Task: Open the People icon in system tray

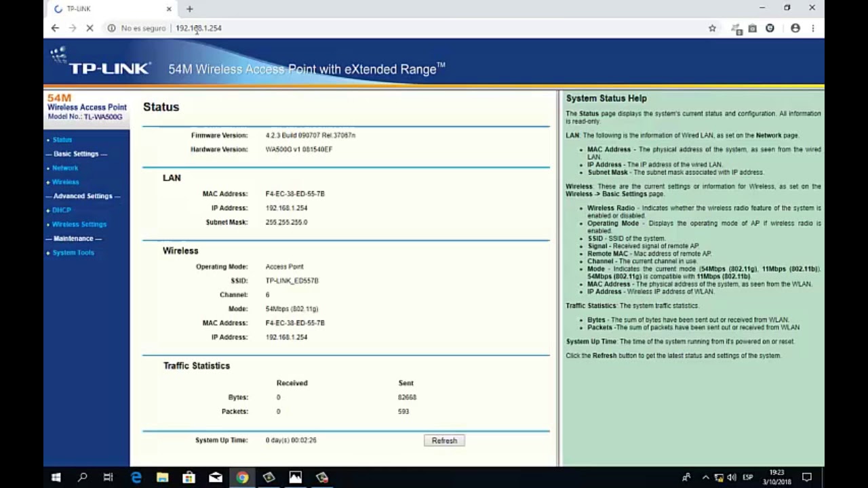Action: [686, 477]
